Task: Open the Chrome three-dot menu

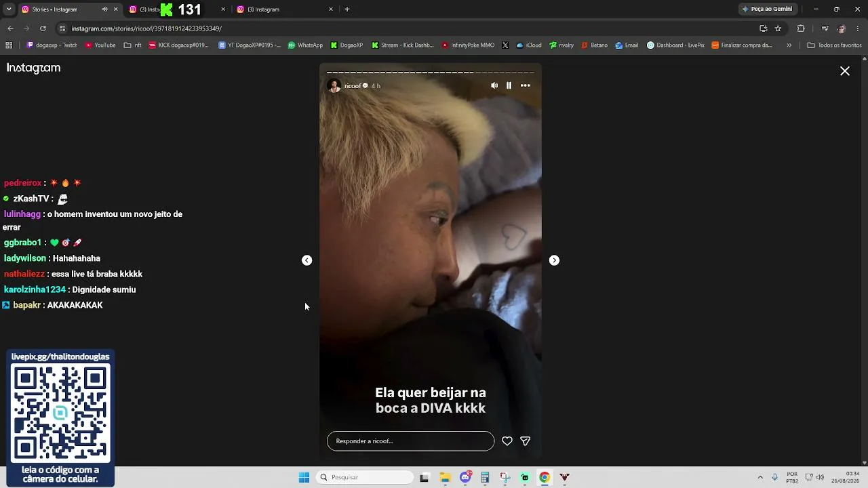Action: 858,28
